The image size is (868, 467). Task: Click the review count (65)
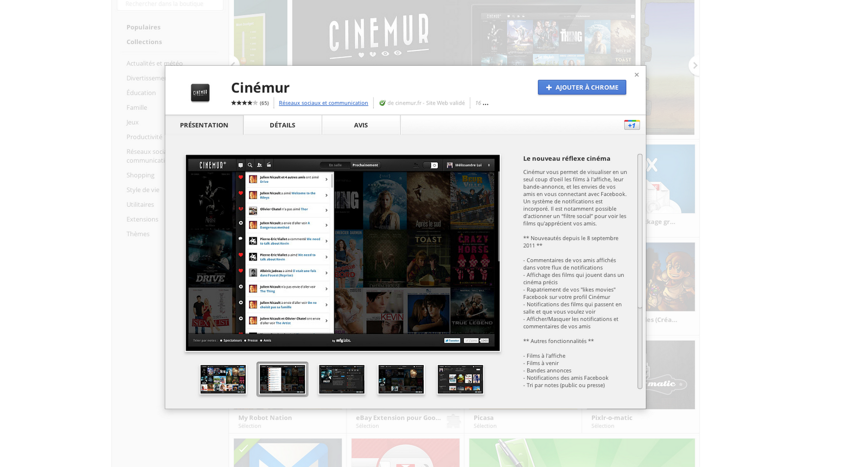[264, 103]
